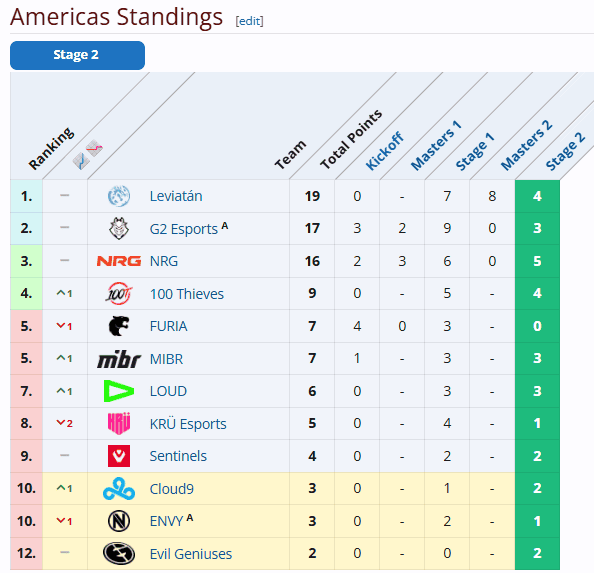Open the Kickoff column header link
The height and width of the screenshot is (573, 594).
(x=385, y=151)
